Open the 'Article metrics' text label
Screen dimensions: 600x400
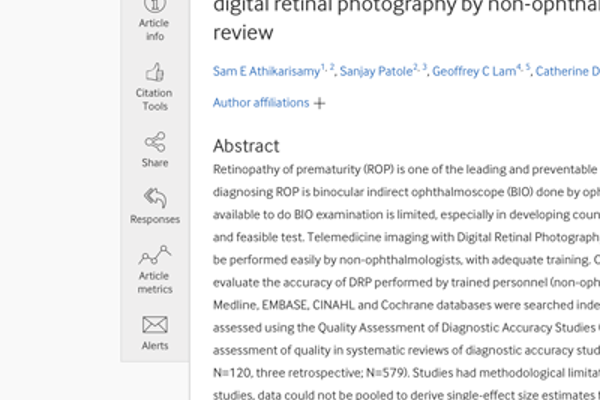(x=154, y=282)
